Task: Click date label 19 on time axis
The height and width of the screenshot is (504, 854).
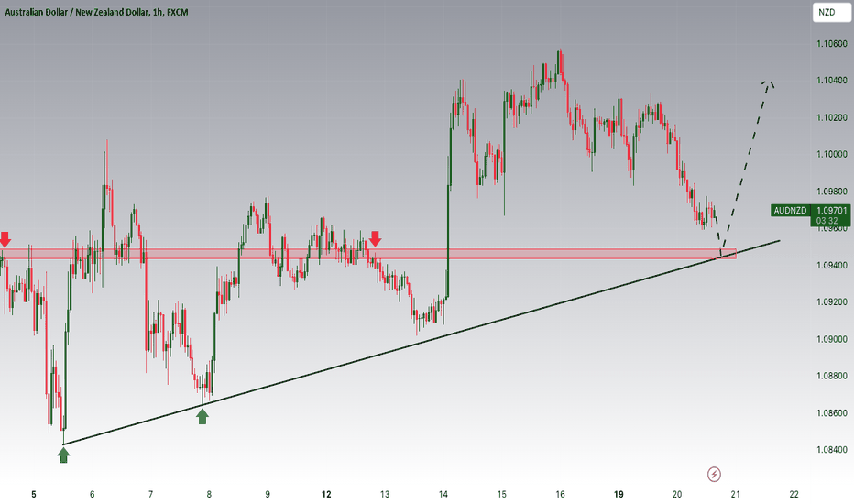Action: [x=619, y=494]
